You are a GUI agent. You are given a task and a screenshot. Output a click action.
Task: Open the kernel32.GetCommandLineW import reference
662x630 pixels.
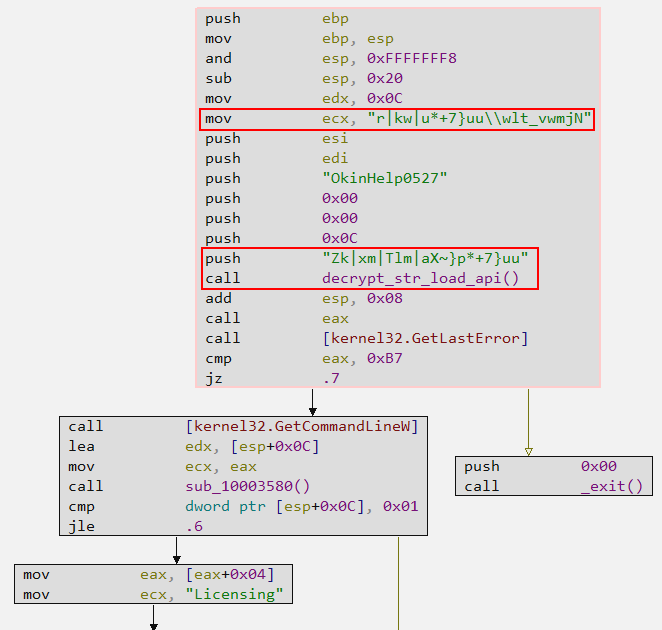tap(301, 426)
